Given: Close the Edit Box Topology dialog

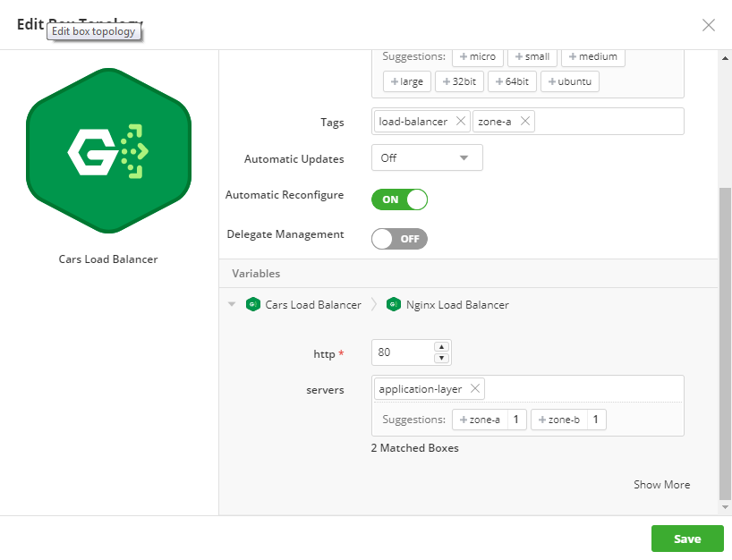Looking at the screenshot, I should click(x=708, y=25).
